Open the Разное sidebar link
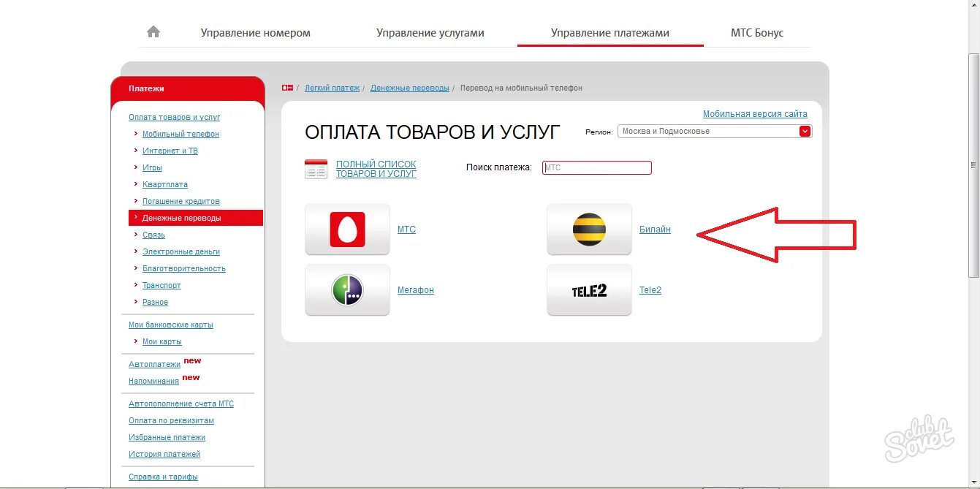The width and height of the screenshot is (980, 489). pyautogui.click(x=155, y=302)
